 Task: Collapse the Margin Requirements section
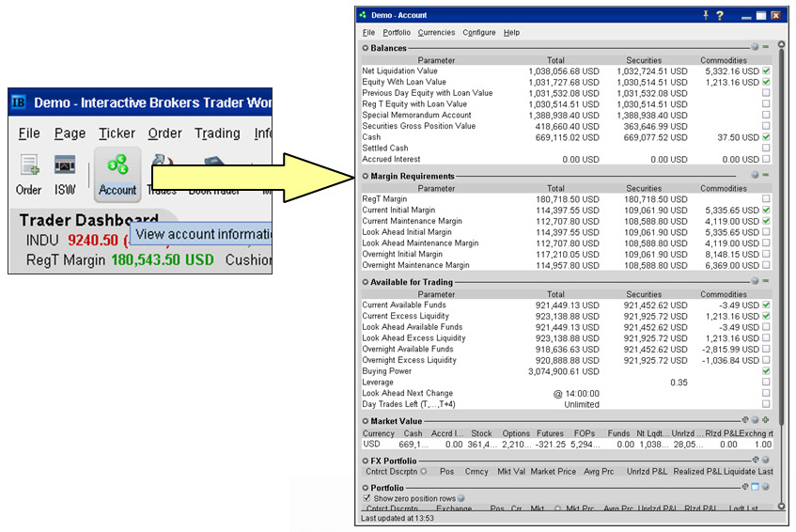[x=366, y=176]
